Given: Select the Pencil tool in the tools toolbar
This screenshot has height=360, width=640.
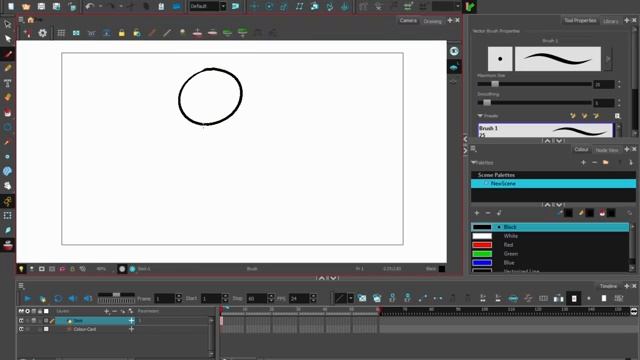Looking at the screenshot, I should (x=8, y=68).
